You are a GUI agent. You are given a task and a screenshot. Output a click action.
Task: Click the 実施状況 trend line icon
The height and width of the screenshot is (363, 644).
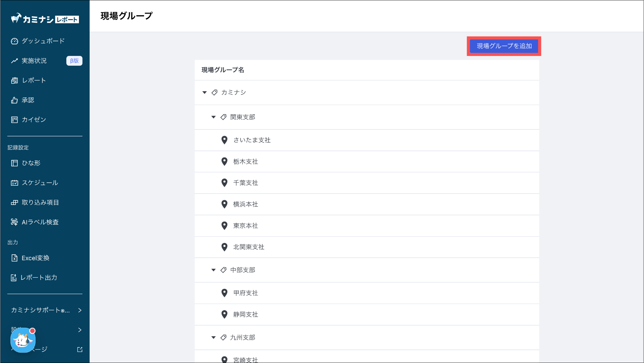coord(14,61)
